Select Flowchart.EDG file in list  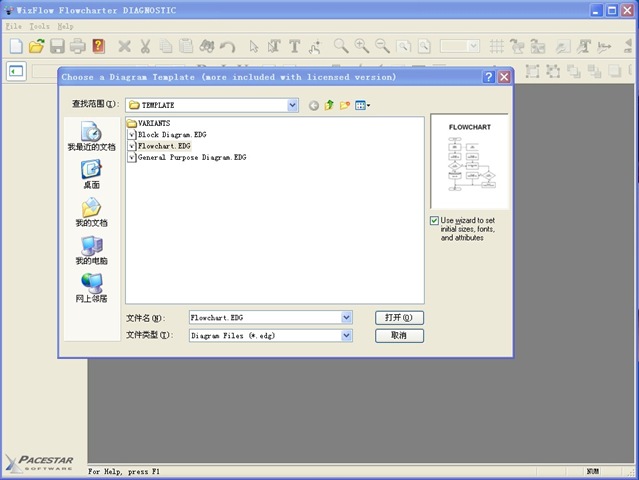click(159, 146)
